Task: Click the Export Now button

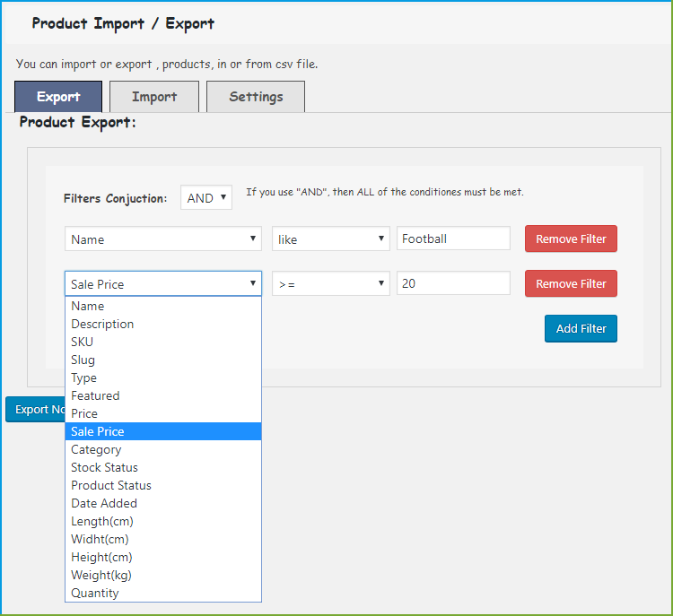Action: (x=36, y=410)
